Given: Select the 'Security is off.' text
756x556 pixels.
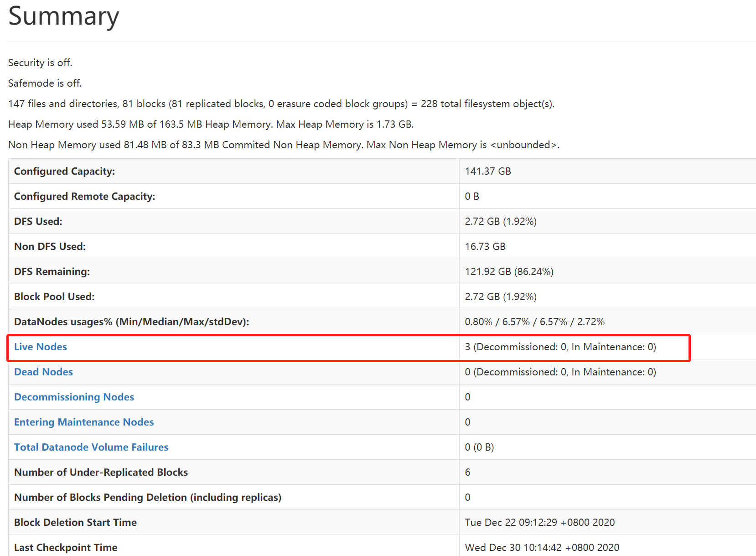Looking at the screenshot, I should tap(40, 62).
